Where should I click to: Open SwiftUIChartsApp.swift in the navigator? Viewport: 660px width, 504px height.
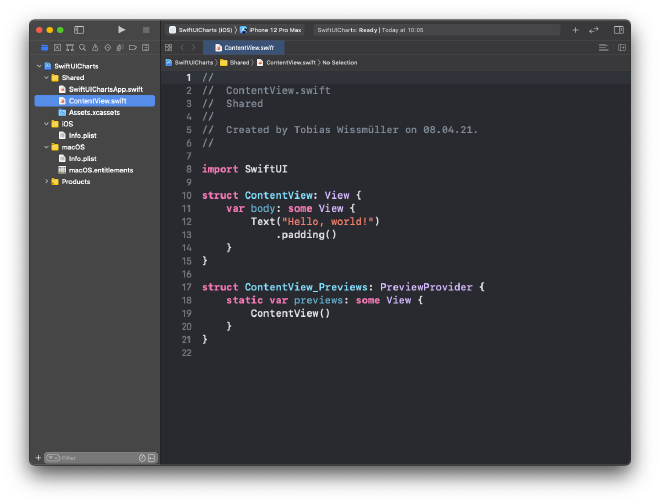(x=105, y=89)
